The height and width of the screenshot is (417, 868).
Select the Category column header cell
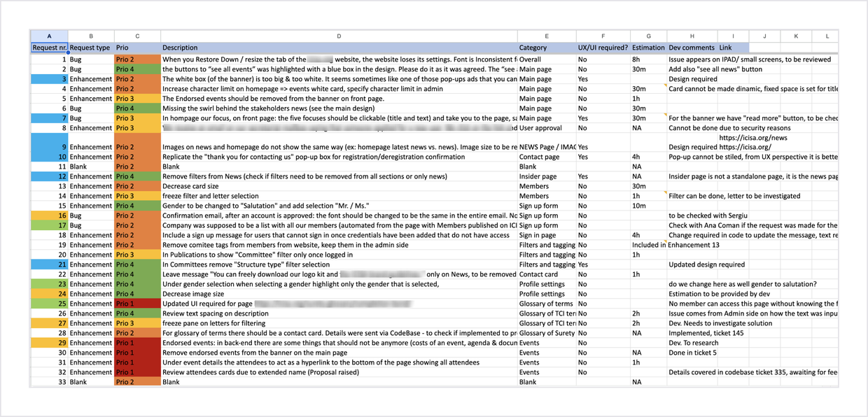click(x=547, y=48)
